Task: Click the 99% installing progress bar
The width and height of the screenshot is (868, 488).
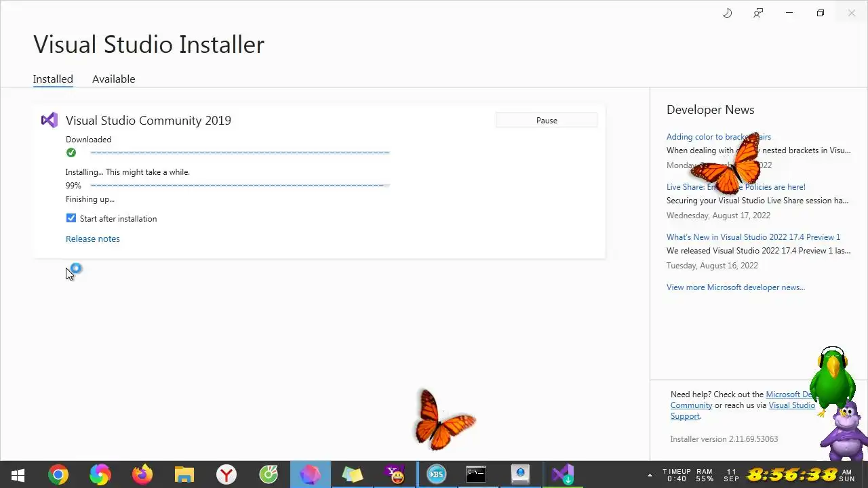Action: (240, 185)
